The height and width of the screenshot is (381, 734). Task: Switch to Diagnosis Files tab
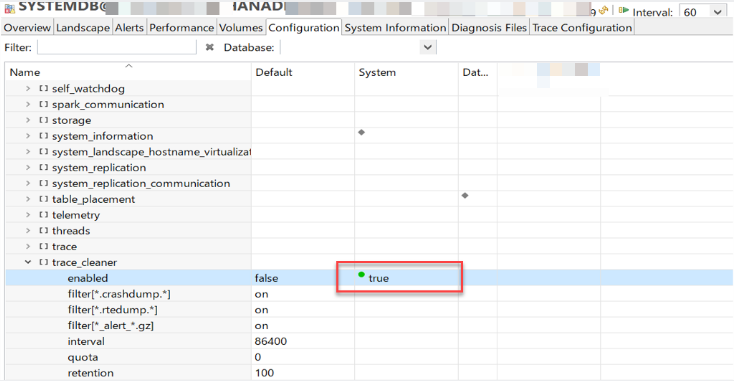(x=489, y=28)
